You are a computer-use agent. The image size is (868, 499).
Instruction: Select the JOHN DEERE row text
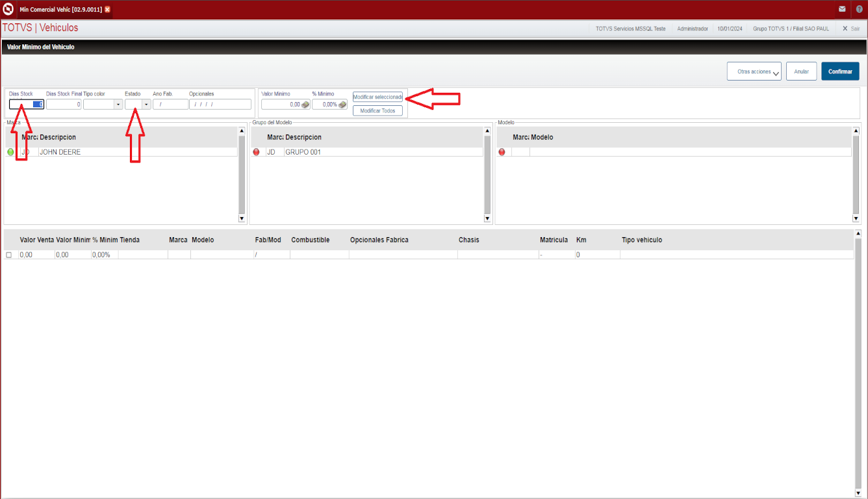[60, 152]
